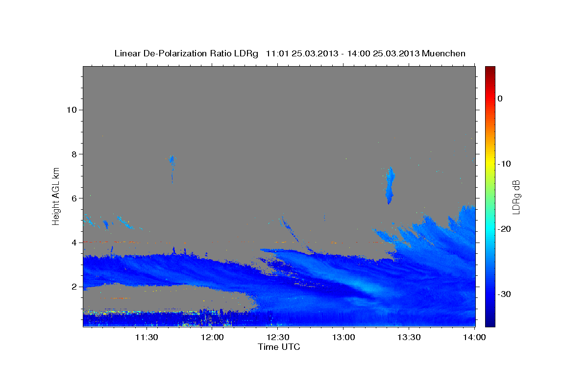The width and height of the screenshot is (588, 392).
Task: Click the height axis label 6
Action: (x=74, y=198)
